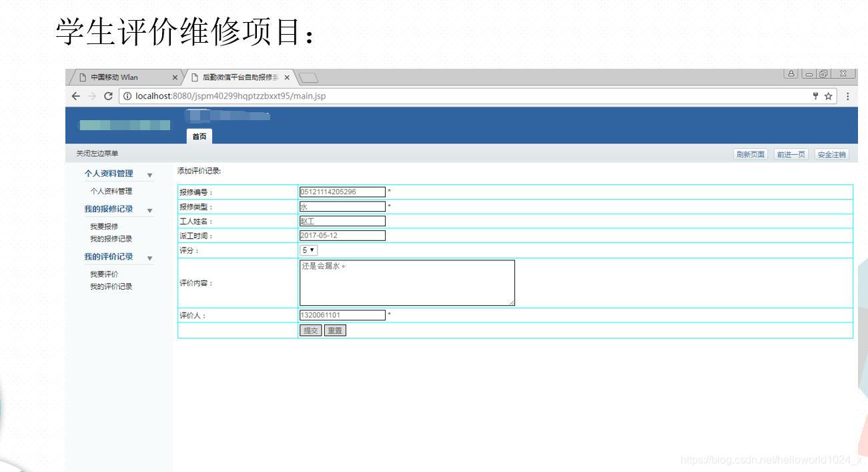The image size is (868, 472).
Task: Click 安全注销 button
Action: (x=832, y=154)
